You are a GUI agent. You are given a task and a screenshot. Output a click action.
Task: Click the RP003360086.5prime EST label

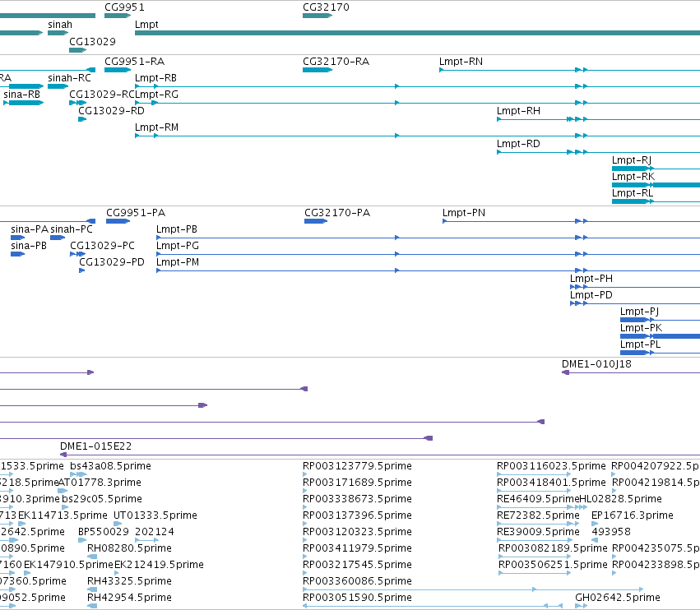pyautogui.click(x=357, y=581)
